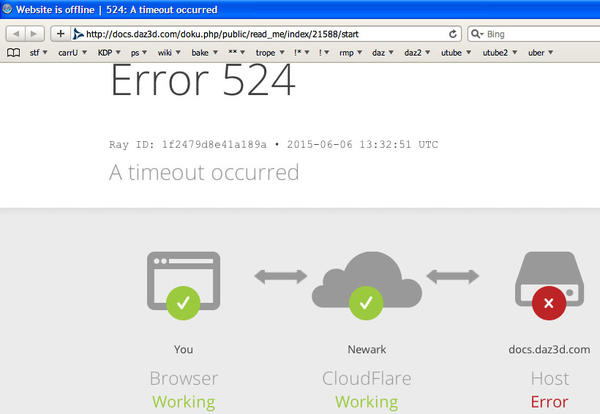
Task: Open the KDP bookmark folder
Action: coord(109,52)
